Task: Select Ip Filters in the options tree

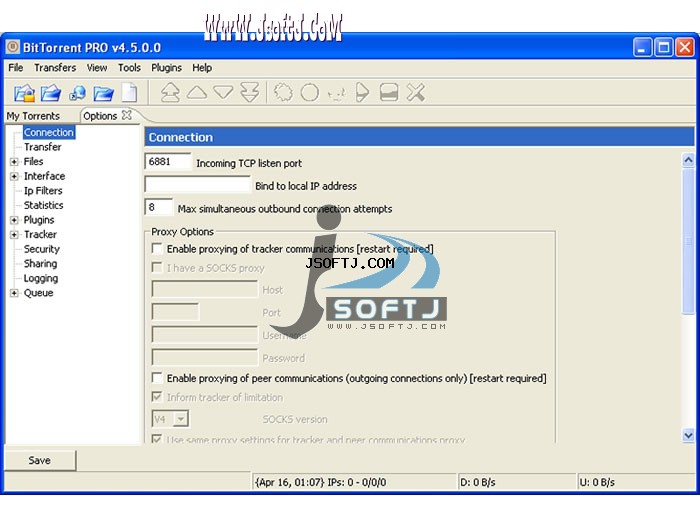Action: click(43, 191)
